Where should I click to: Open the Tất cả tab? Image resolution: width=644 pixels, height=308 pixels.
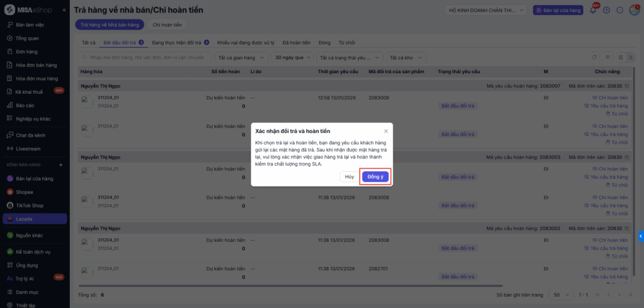point(89,42)
